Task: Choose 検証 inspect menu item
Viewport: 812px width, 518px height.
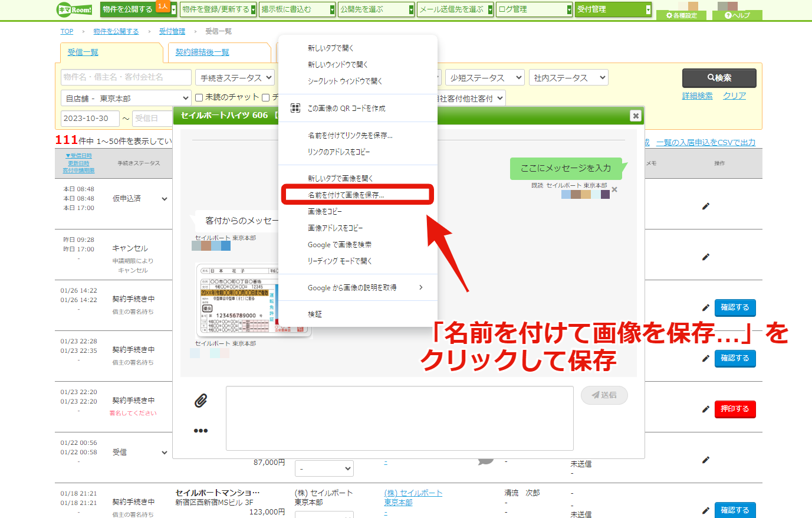Action: tap(357, 314)
